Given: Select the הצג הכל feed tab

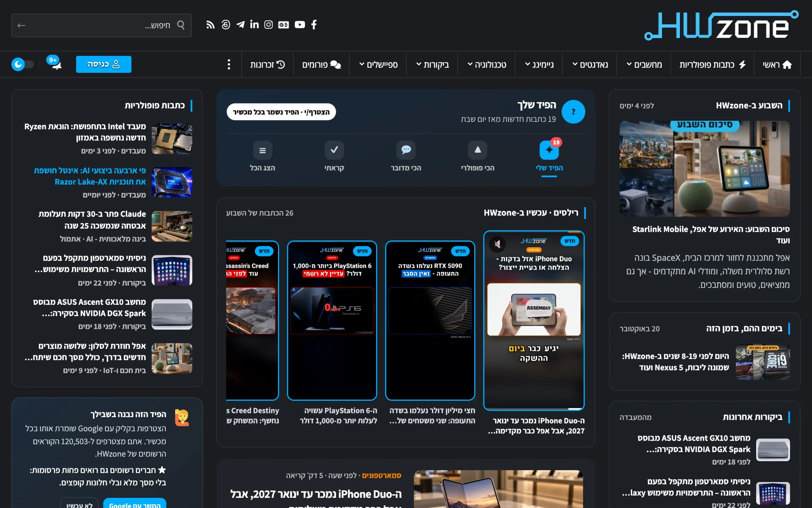Looking at the screenshot, I should [262, 157].
